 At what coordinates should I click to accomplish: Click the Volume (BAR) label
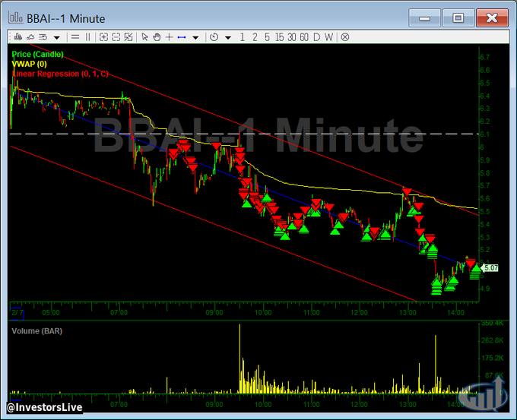[37, 331]
